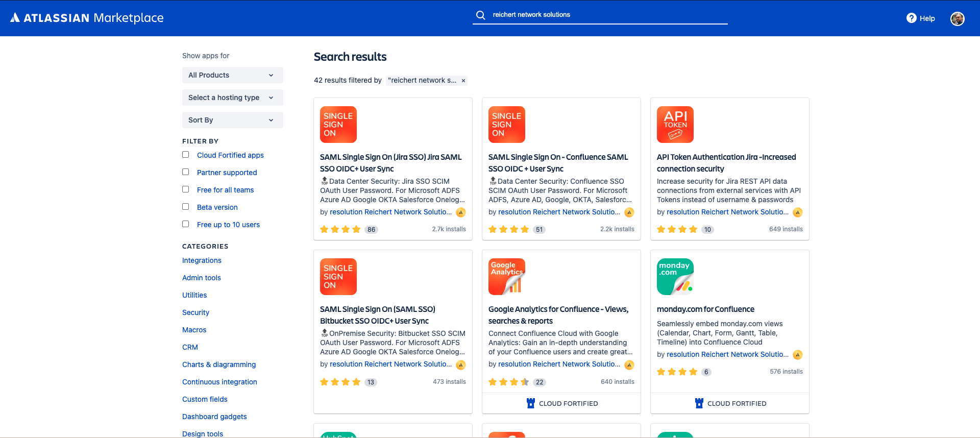Open Custom fields category
This screenshot has height=438, width=980.
coord(205,399)
